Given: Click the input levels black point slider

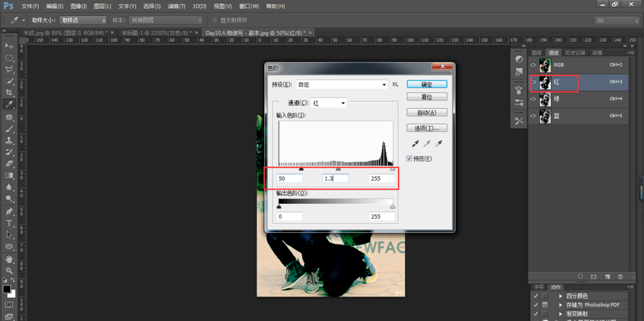Looking at the screenshot, I should [x=301, y=169].
